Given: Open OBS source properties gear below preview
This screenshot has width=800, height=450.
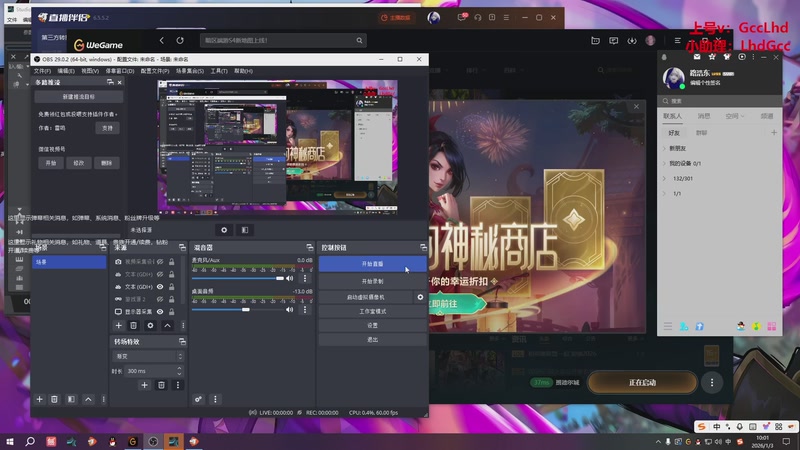Looking at the screenshot, I should (224, 230).
